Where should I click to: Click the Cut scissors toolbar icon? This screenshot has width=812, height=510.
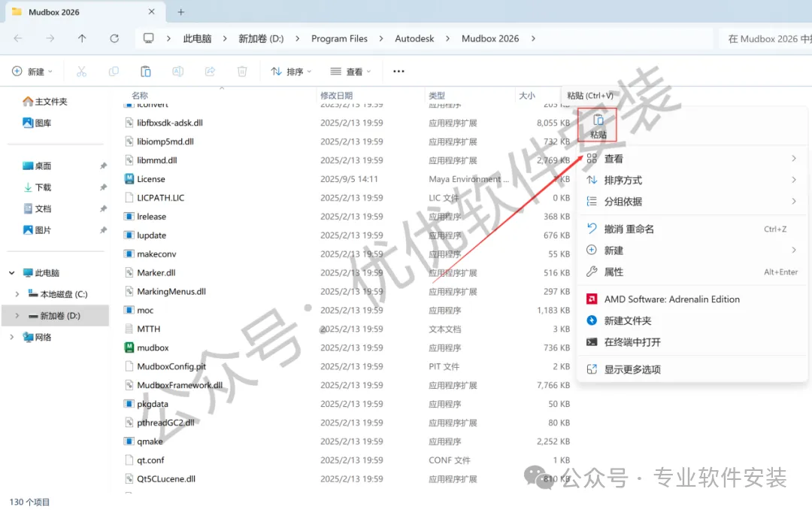(x=81, y=71)
